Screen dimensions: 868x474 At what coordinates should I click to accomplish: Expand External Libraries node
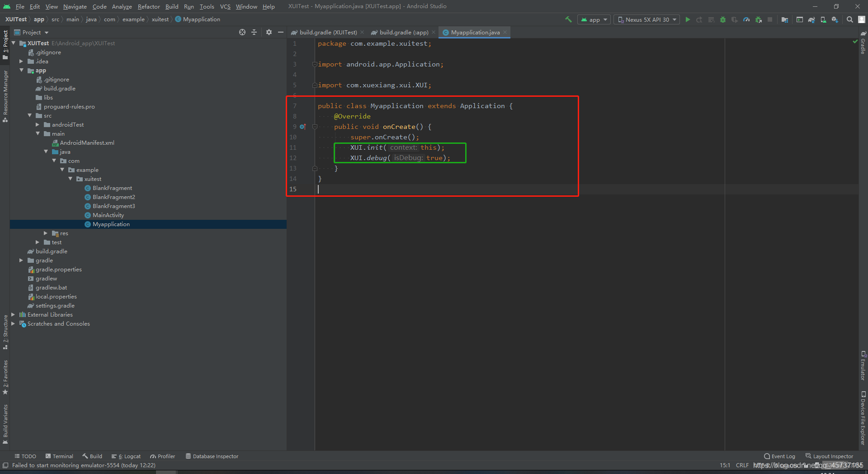click(13, 314)
